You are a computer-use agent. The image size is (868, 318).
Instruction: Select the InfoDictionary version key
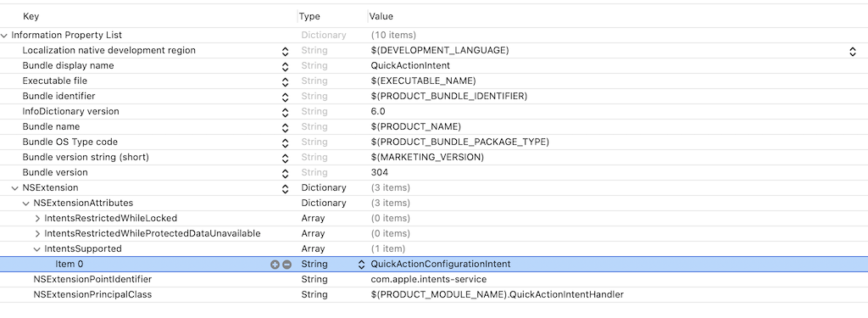(71, 111)
